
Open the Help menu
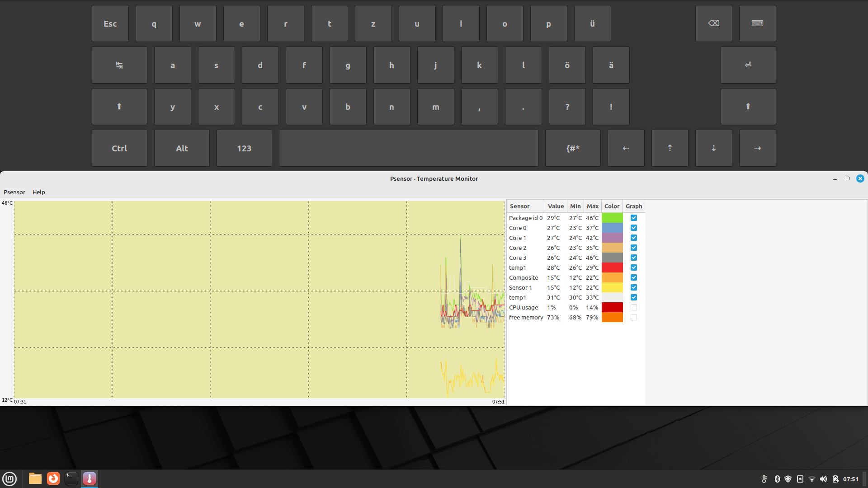pos(39,192)
